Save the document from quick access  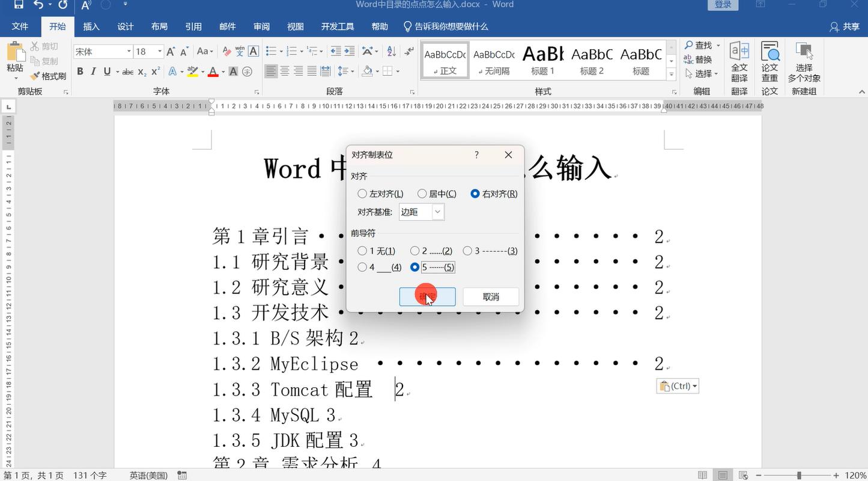tap(19, 5)
